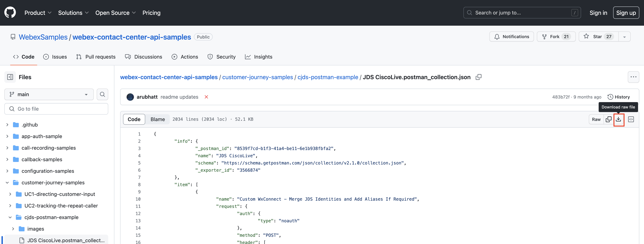Open the Actions tab
This screenshot has width=644, height=244.
point(185,57)
